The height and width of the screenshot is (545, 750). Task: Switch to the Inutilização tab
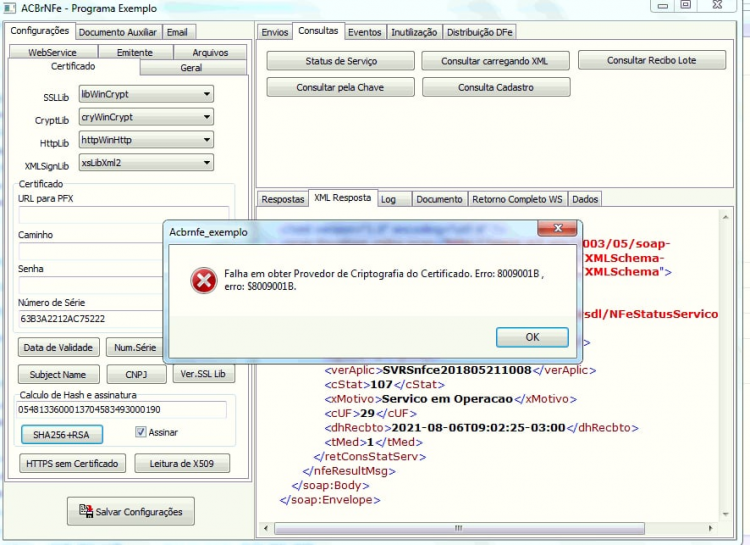pos(414,32)
